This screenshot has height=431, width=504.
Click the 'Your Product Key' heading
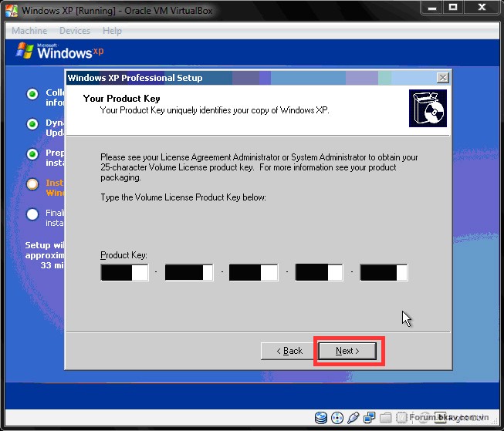coord(121,99)
